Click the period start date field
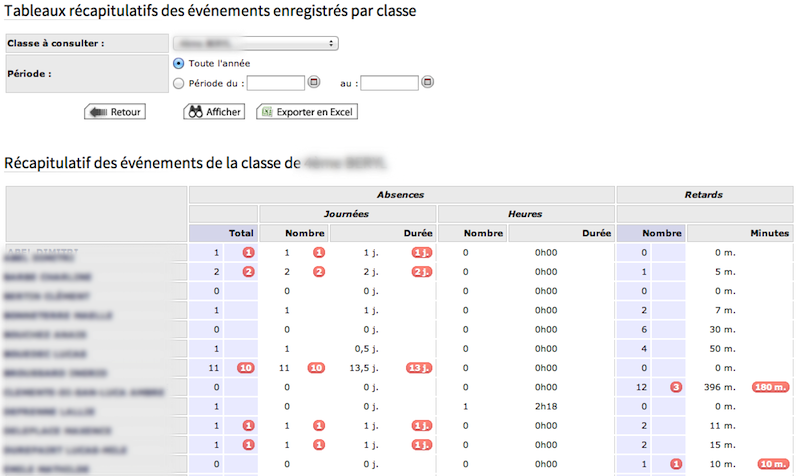Screen dimensions: 800x476 (275, 83)
